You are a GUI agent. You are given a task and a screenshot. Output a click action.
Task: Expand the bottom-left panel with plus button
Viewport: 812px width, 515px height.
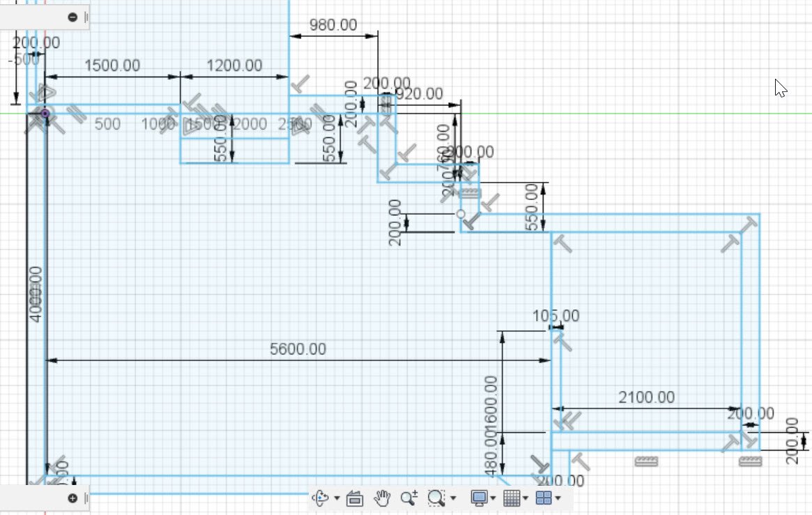point(72,498)
